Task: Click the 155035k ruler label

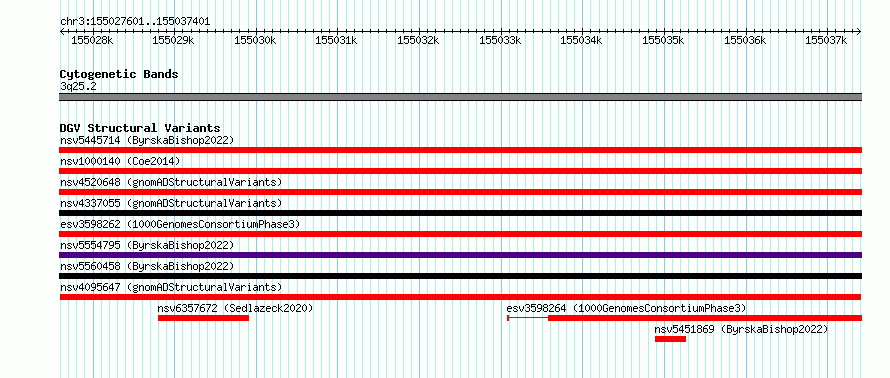Action: (x=664, y=40)
